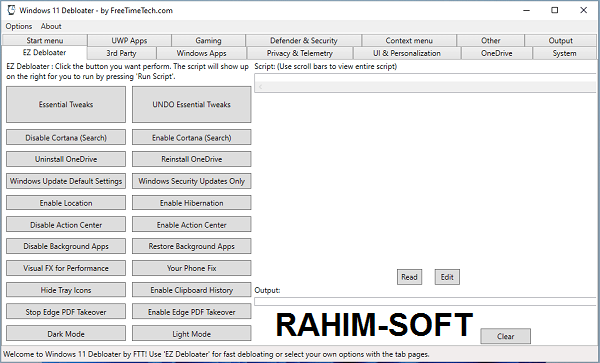Viewport: 600px width, 363px height.
Task: Apply Light Mode
Action: coord(192,334)
